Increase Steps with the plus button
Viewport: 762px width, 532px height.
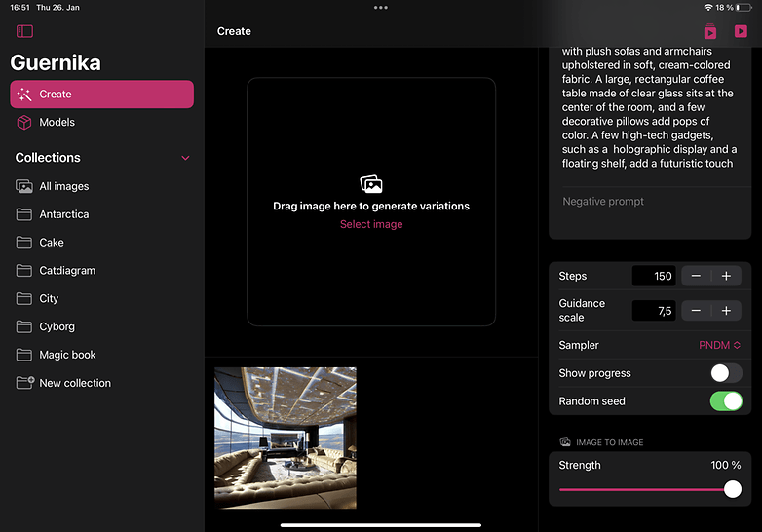(727, 277)
